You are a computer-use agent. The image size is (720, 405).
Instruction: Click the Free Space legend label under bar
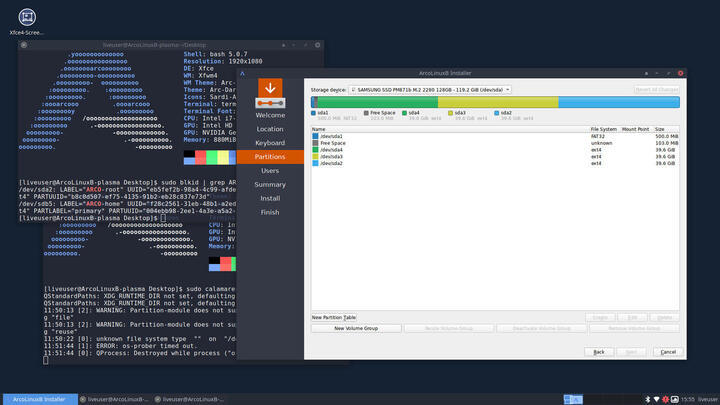382,112
